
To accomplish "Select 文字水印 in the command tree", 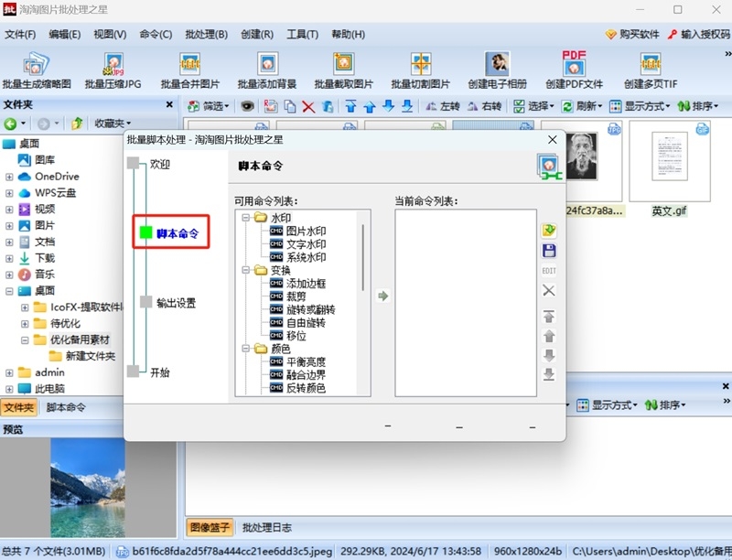I will pyautogui.click(x=304, y=242).
